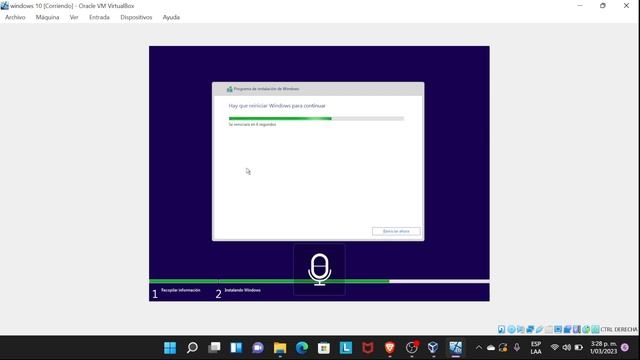This screenshot has height=360, width=640.
Task: Click the CTRL DERECHA host key label
Action: [x=619, y=329]
